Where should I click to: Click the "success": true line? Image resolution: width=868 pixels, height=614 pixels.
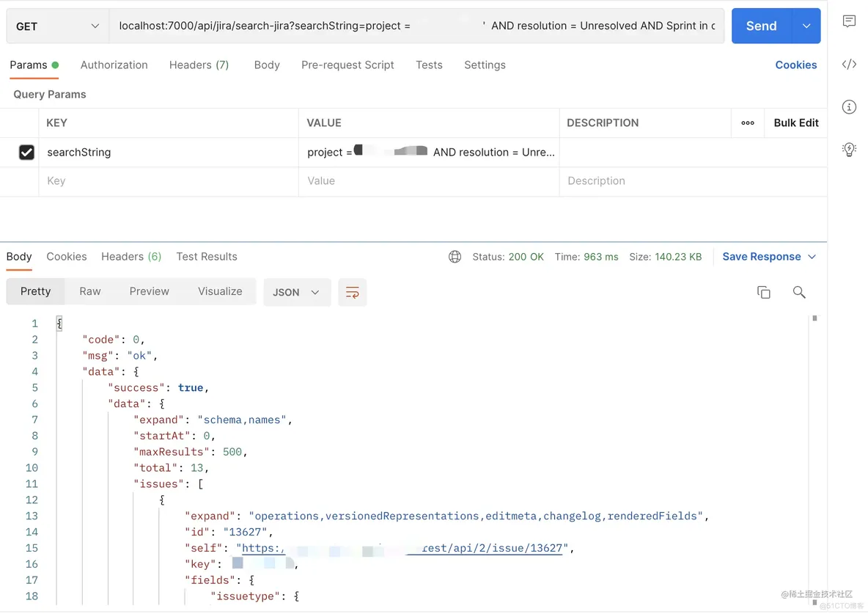point(158,388)
